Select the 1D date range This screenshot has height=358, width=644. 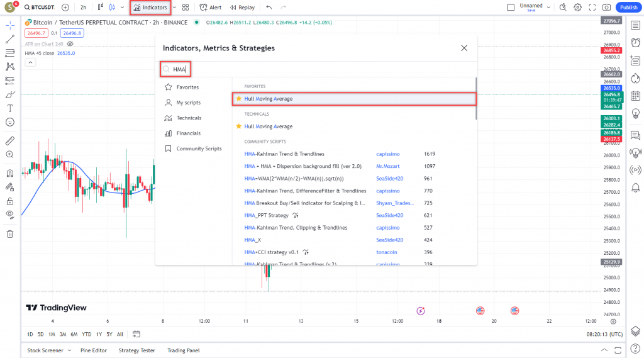coord(30,335)
